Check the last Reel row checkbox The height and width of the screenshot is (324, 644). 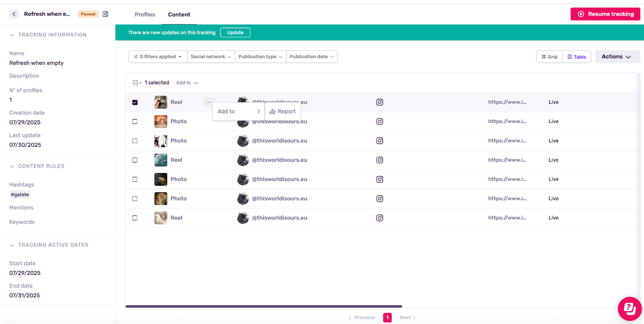(x=135, y=218)
